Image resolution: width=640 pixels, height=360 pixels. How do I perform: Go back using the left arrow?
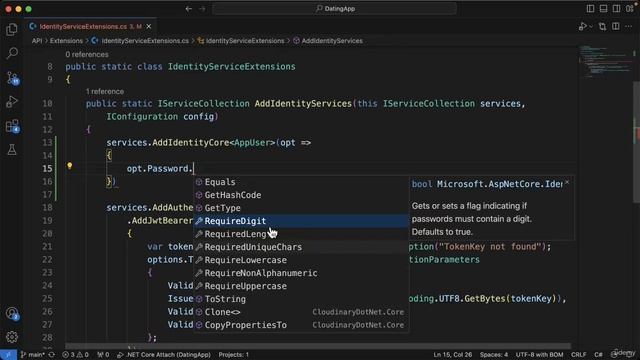click(189, 9)
